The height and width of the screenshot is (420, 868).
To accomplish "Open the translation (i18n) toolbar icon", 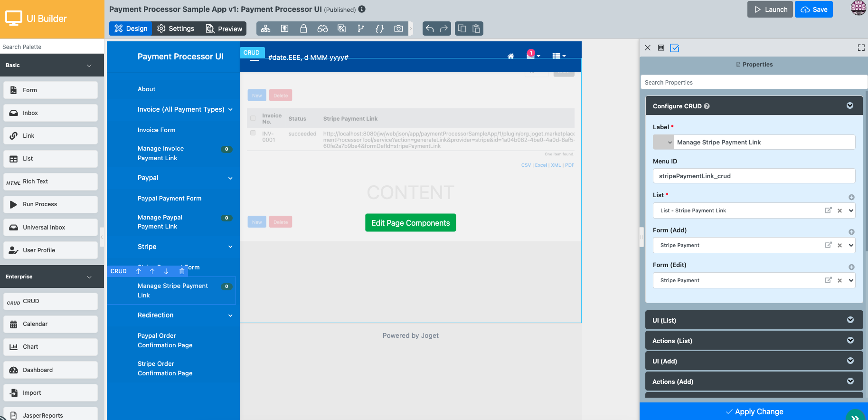I will 341,29.
